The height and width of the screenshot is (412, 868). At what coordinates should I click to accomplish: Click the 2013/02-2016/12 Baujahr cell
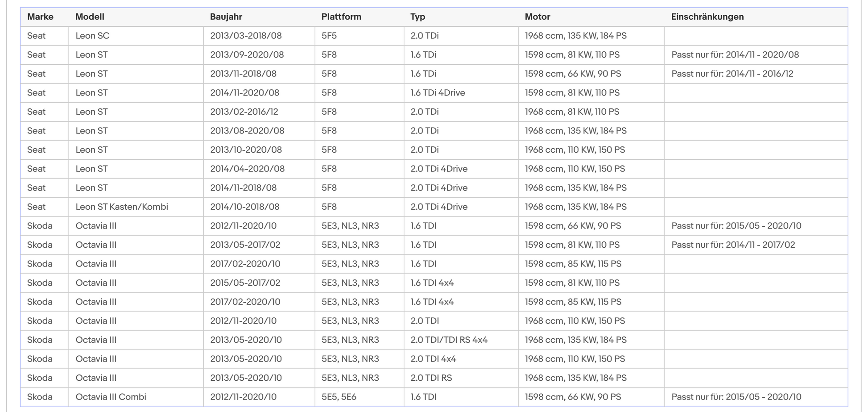coord(259,112)
